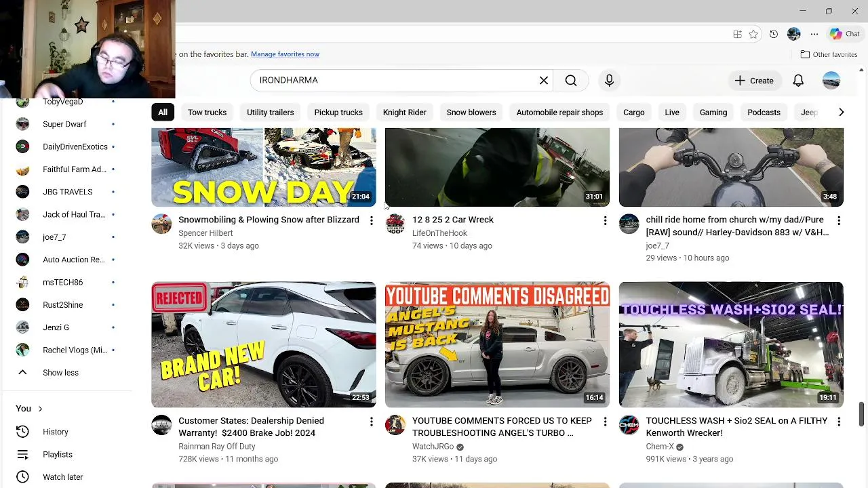
Task: Open Edge profile picture icon
Action: tap(794, 34)
